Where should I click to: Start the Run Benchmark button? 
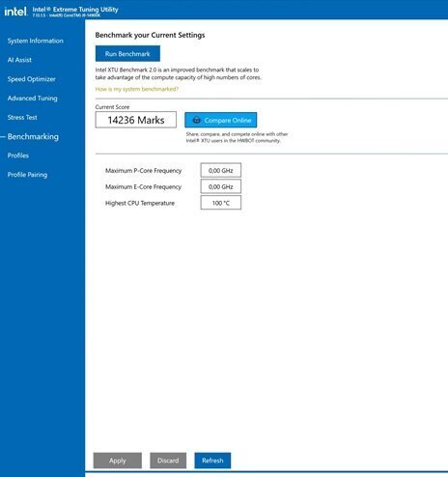[127, 54]
